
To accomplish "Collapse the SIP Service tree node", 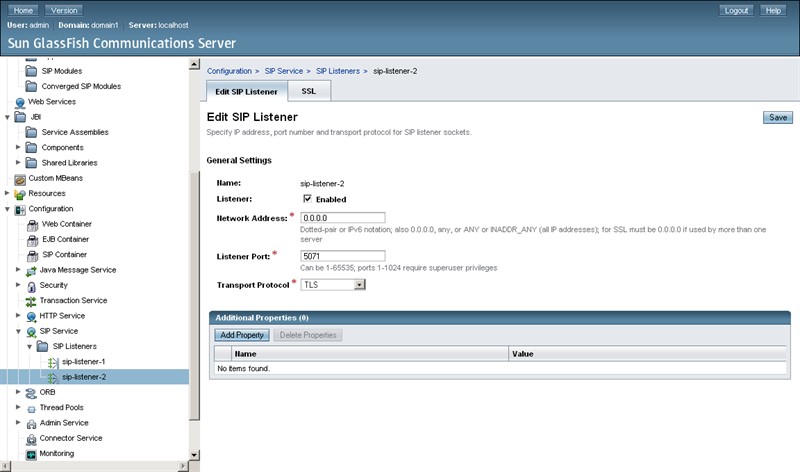I will [18, 331].
